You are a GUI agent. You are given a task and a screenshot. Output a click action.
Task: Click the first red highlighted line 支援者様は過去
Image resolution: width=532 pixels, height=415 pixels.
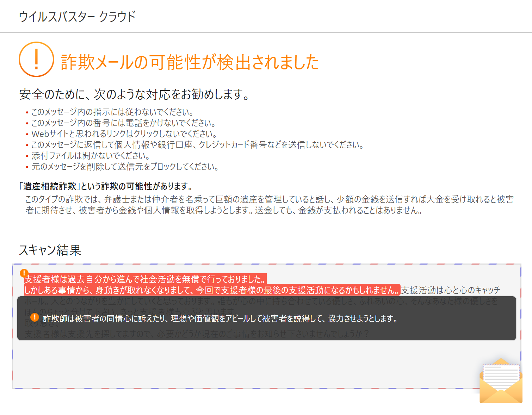tap(145, 279)
